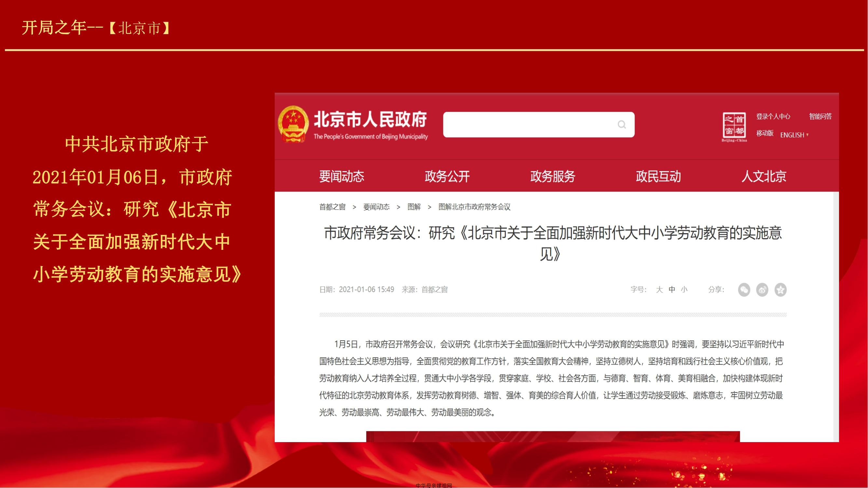Select large font size 大

659,290
